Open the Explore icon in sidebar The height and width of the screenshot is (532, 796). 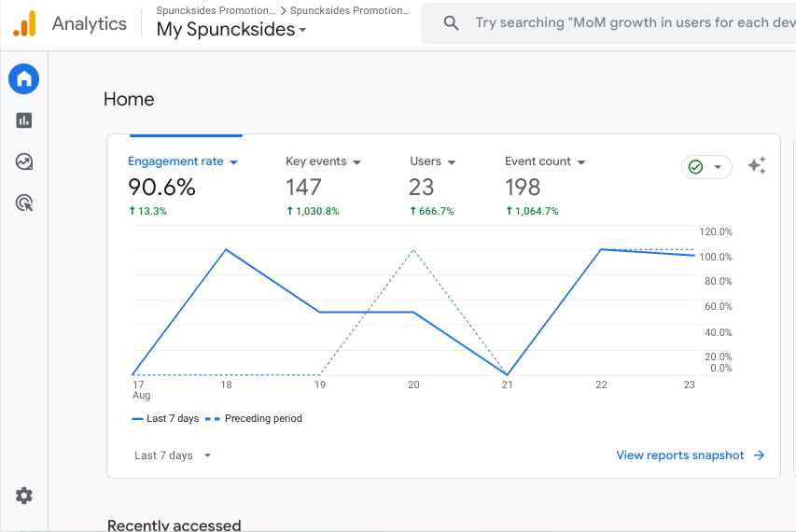24,162
